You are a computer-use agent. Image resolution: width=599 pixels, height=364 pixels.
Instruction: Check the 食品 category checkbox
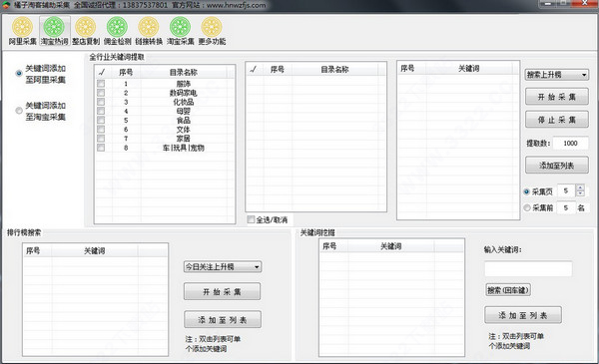[x=101, y=120]
